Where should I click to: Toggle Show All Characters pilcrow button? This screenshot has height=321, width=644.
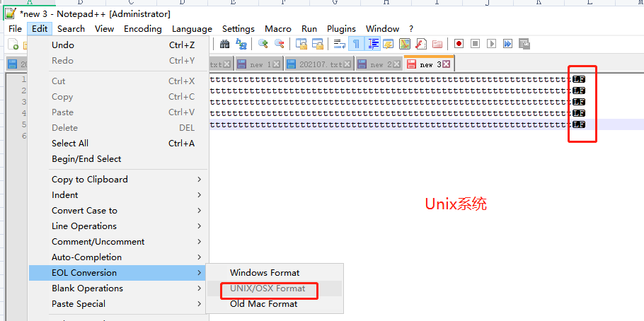click(x=356, y=44)
